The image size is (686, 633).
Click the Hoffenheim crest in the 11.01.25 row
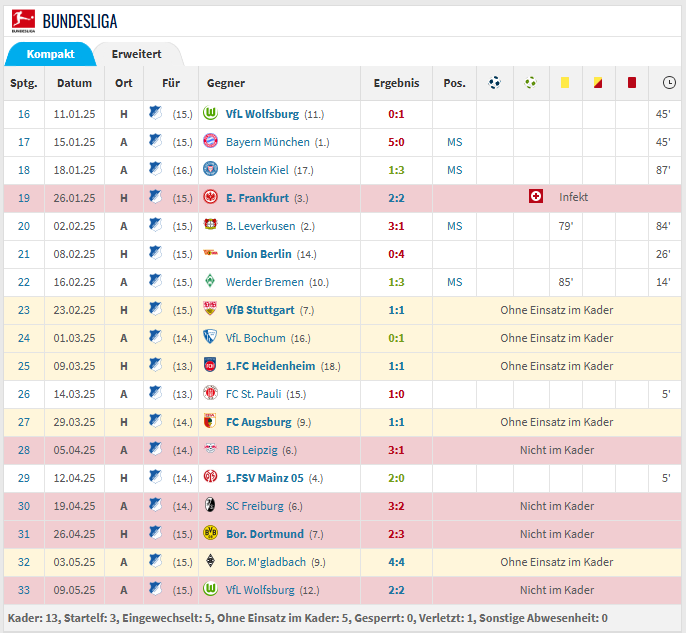[155, 113]
